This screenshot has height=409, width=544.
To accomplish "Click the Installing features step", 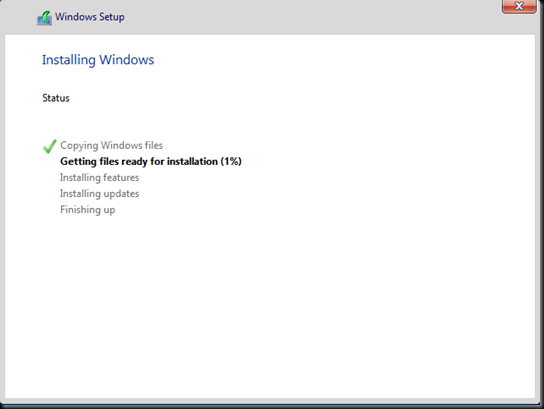I will [99, 178].
